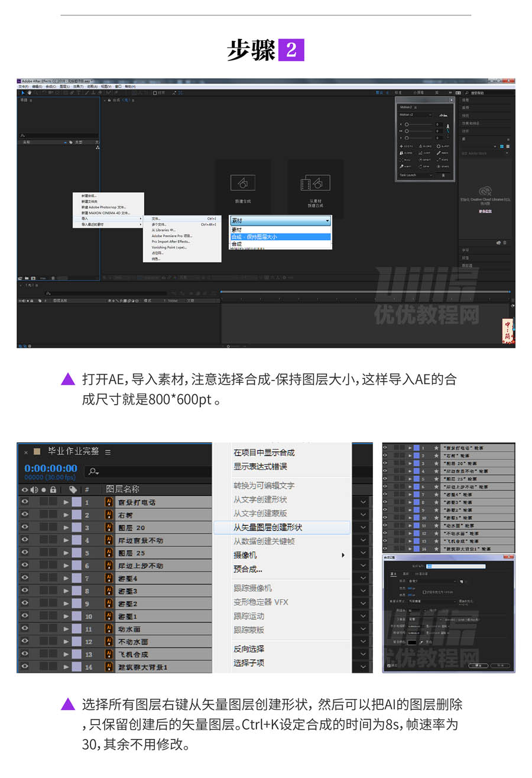The width and height of the screenshot is (532, 778).
Task: Close the 毕业作业完整 timeline tab with x
Action: pos(26,452)
